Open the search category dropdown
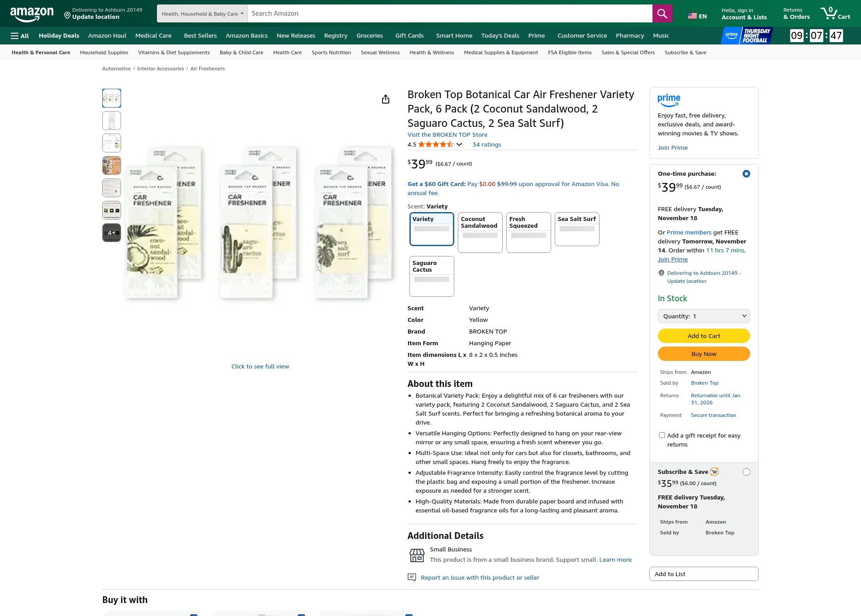Viewport: 861px width, 616px height. pyautogui.click(x=202, y=13)
